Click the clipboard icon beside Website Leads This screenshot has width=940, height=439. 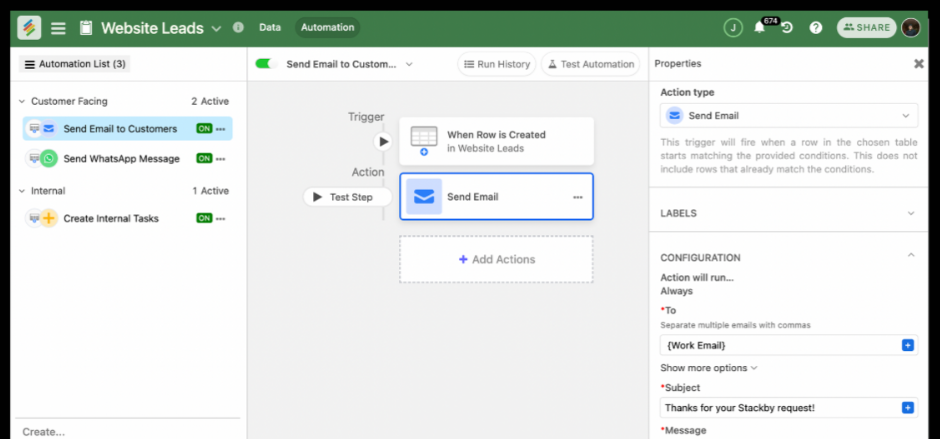coord(86,28)
